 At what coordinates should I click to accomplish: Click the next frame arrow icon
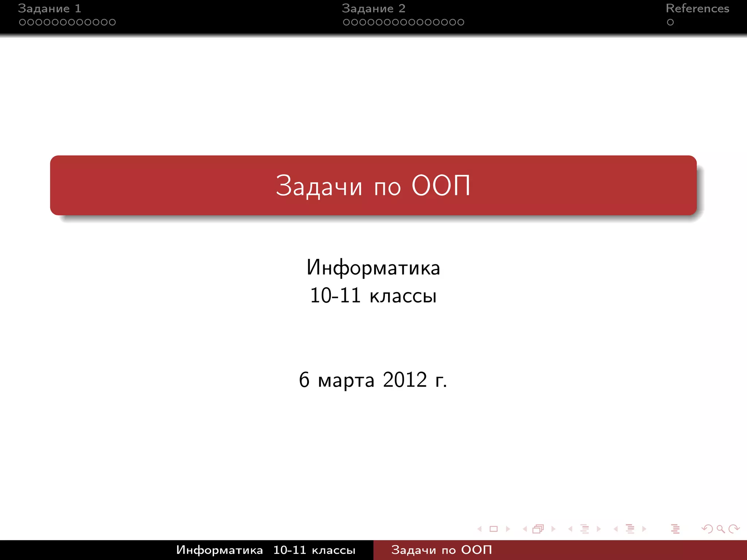click(x=553, y=529)
